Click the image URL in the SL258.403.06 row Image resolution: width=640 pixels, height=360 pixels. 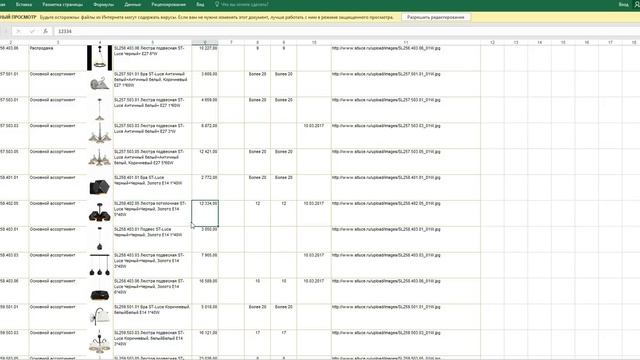386,281
